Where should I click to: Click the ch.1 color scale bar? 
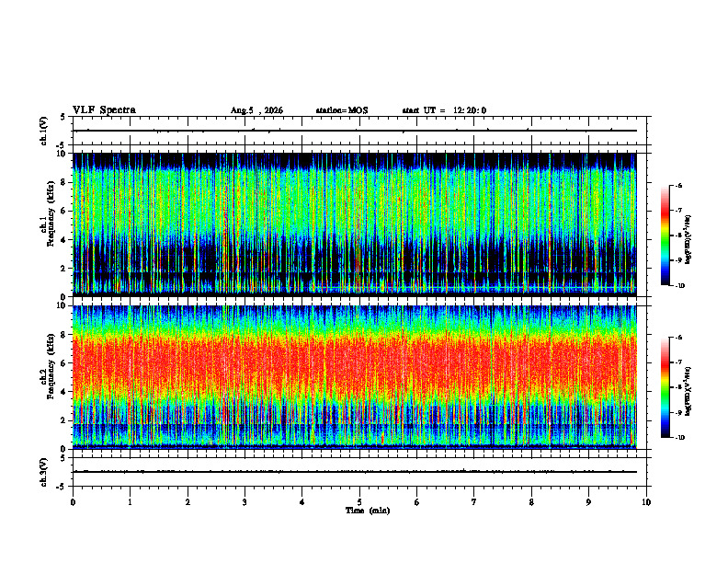(665, 236)
